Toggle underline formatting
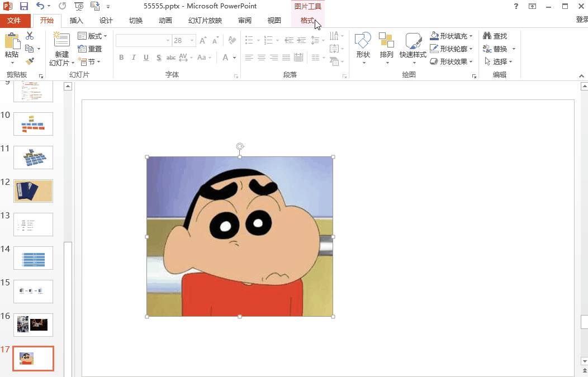588x377 pixels. point(146,58)
